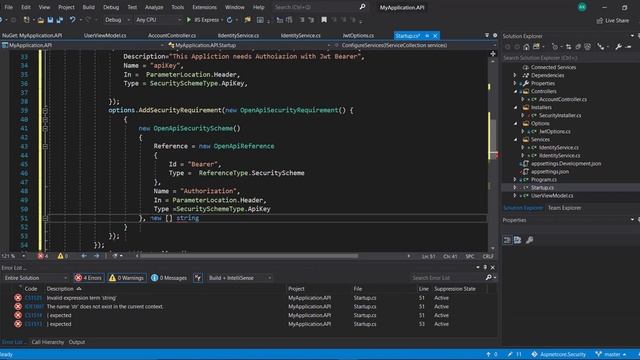Toggle the Error List build filter funnel button
Image resolution: width=640 pixels, height=360 pixels.
click(x=198, y=278)
